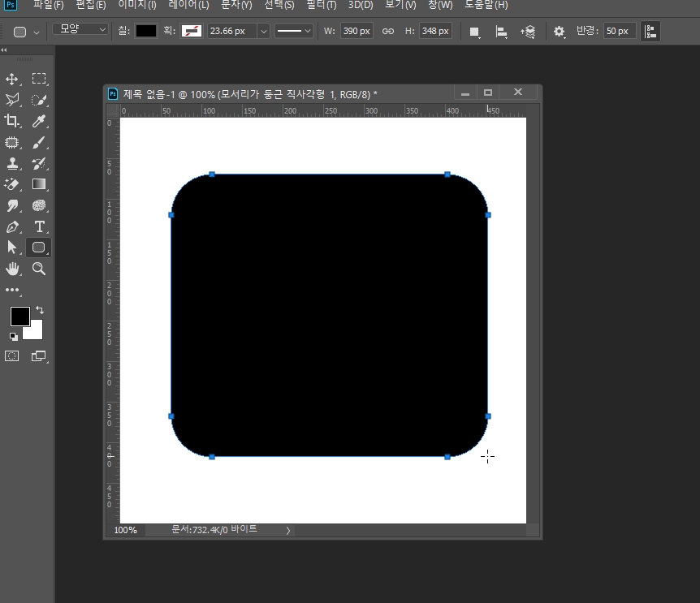Collapse the tools panel double-arrow

pos(4,50)
